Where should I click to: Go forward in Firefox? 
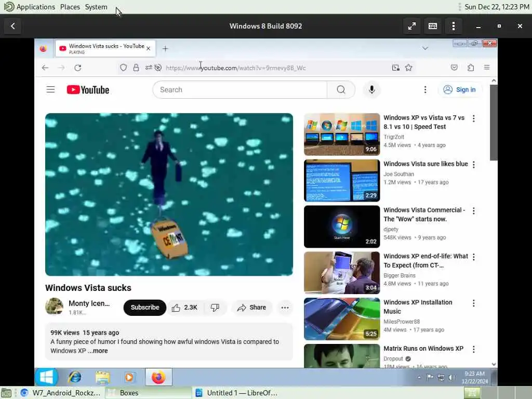[x=61, y=68]
